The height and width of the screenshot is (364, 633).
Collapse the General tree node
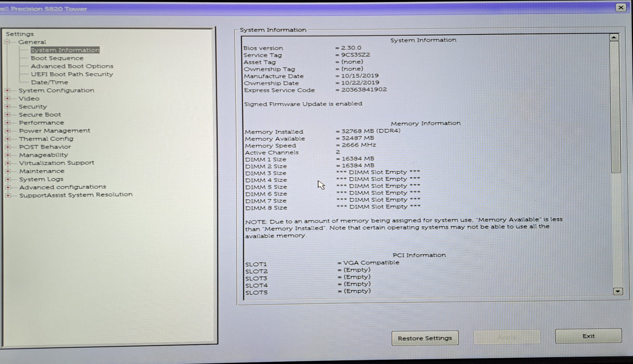point(8,42)
